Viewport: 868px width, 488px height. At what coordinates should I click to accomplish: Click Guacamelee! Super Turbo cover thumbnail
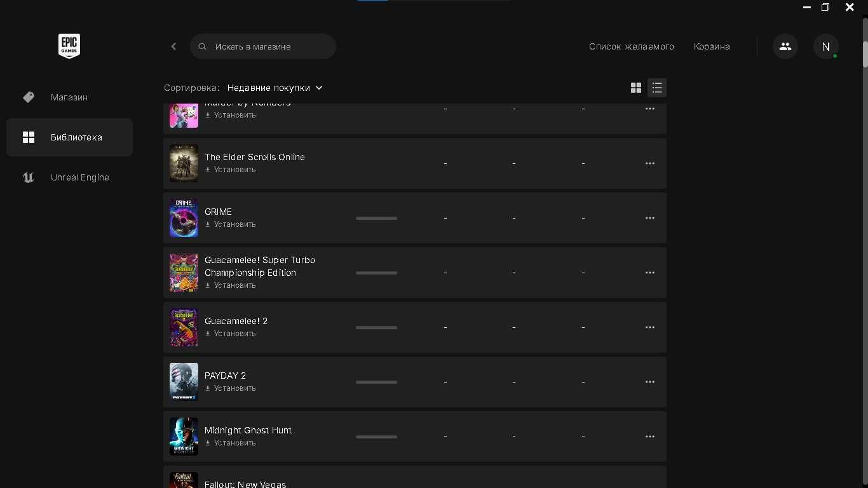184,273
